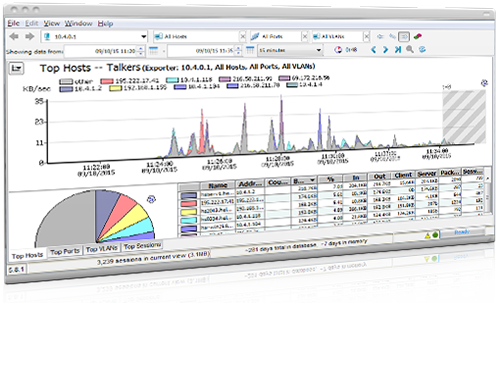This screenshot has width=500, height=375.
Task: Click the refresh icon in time toolbar
Action: point(422,50)
